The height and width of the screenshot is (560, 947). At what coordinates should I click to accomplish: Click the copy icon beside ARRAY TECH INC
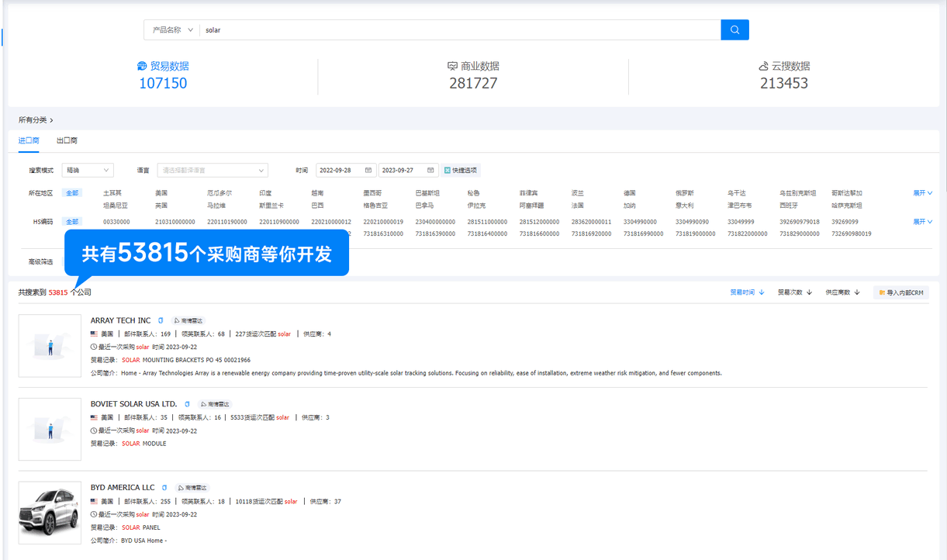click(161, 320)
